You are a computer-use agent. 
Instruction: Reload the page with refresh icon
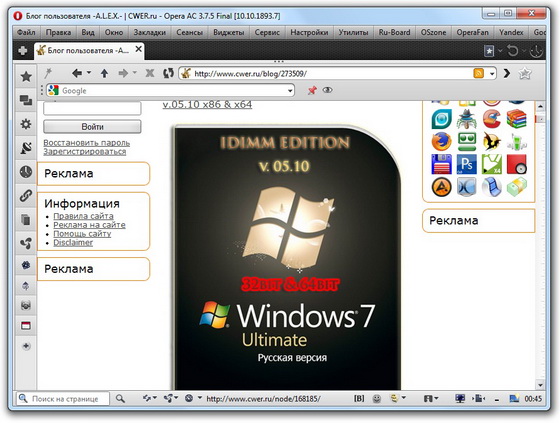coord(168,73)
